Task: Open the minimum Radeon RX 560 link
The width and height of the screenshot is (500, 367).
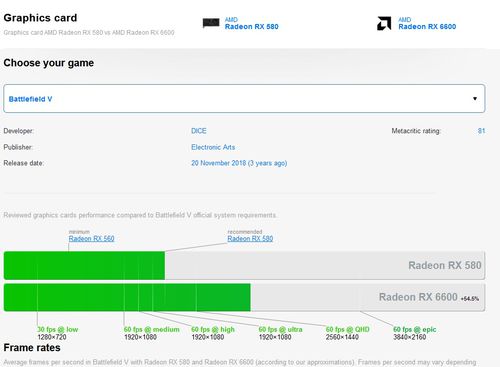Action: click(91, 239)
